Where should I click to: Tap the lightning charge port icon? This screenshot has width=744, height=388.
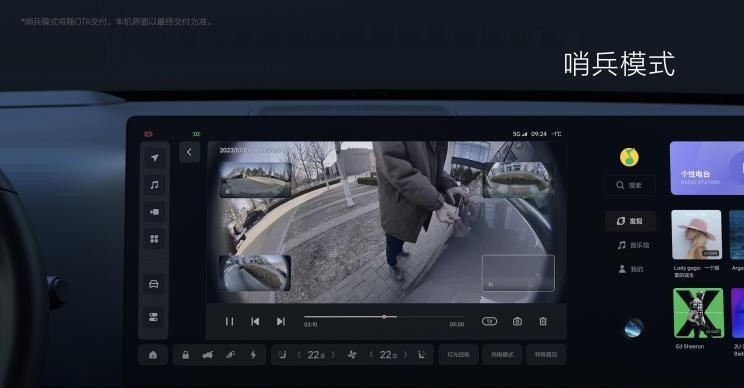(x=253, y=355)
